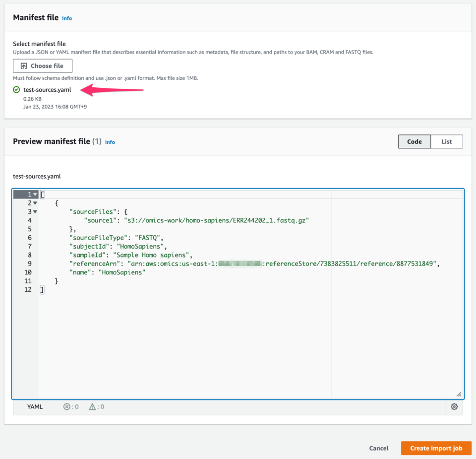Open the Info link beside Preview manifest file
The image size is (476, 459).
110,142
